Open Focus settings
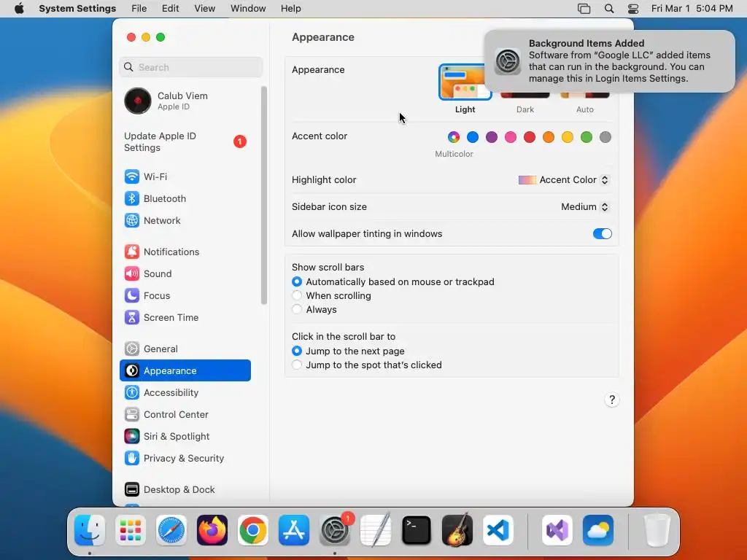 185,296
